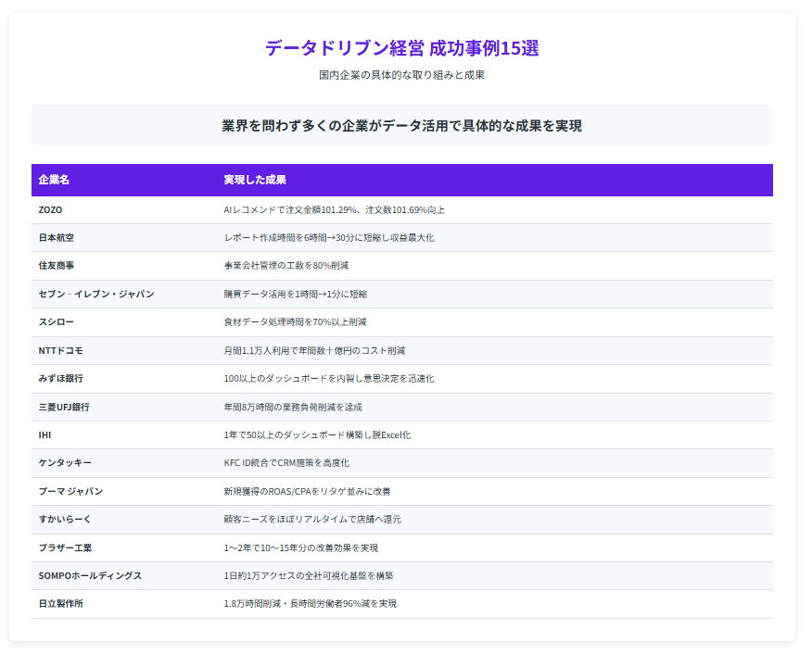The width and height of the screenshot is (812, 654).
Task: Click the highlighted summary banner text
Action: (401, 125)
